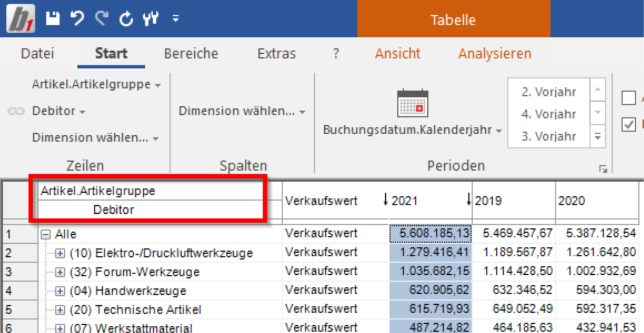This screenshot has width=644, height=333.
Task: Open the Bereiche tab
Action: [x=191, y=53]
